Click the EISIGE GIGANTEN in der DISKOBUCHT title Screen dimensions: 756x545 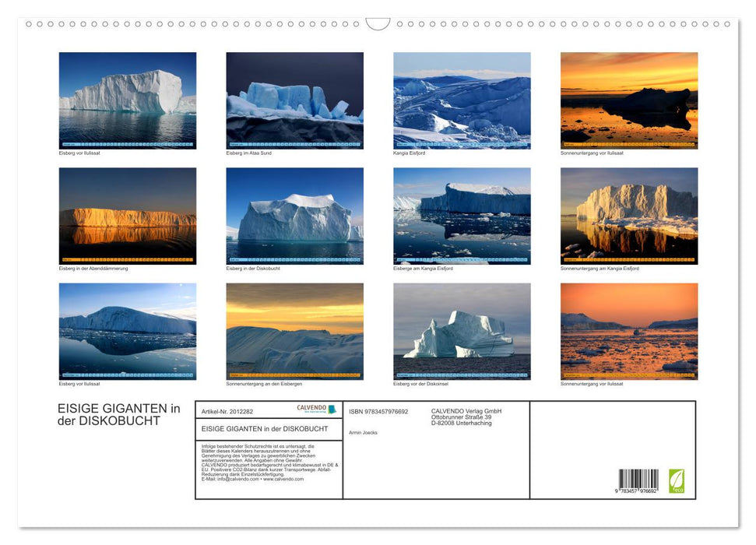pyautogui.click(x=117, y=414)
